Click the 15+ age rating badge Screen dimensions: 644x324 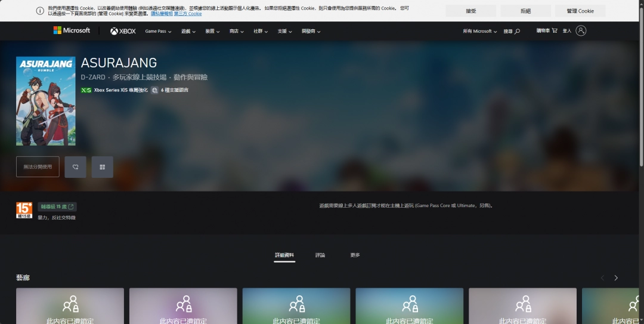click(24, 210)
